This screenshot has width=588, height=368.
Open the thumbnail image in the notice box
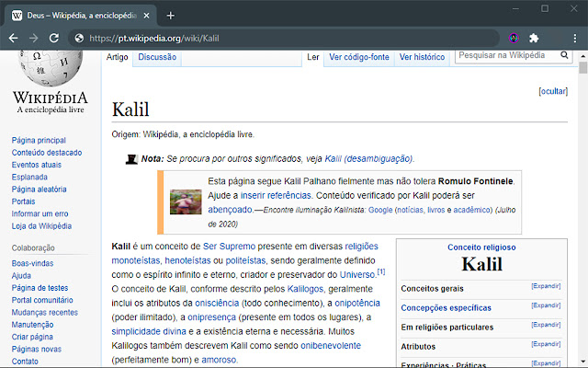pos(186,202)
